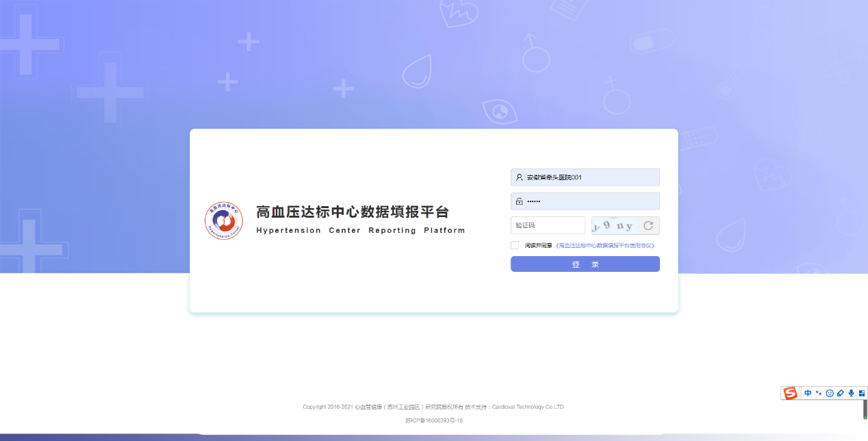
Task: Focus the password input field
Action: [585, 201]
